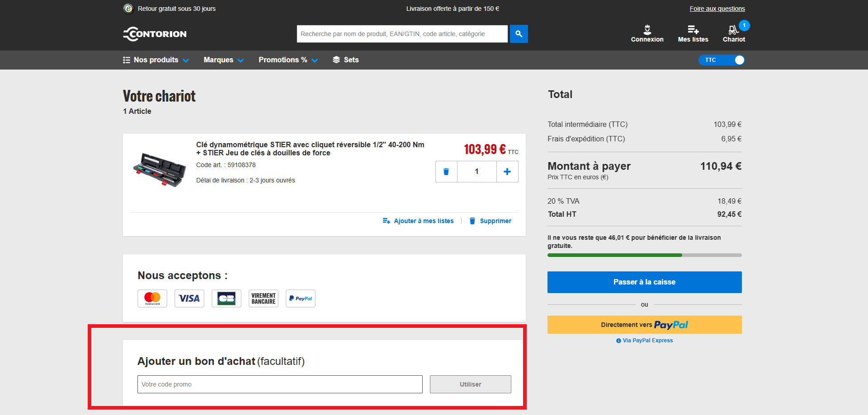868x415 pixels.
Task: Click Délai de livraison 2-3 jours ouvrés
Action: pos(245,180)
